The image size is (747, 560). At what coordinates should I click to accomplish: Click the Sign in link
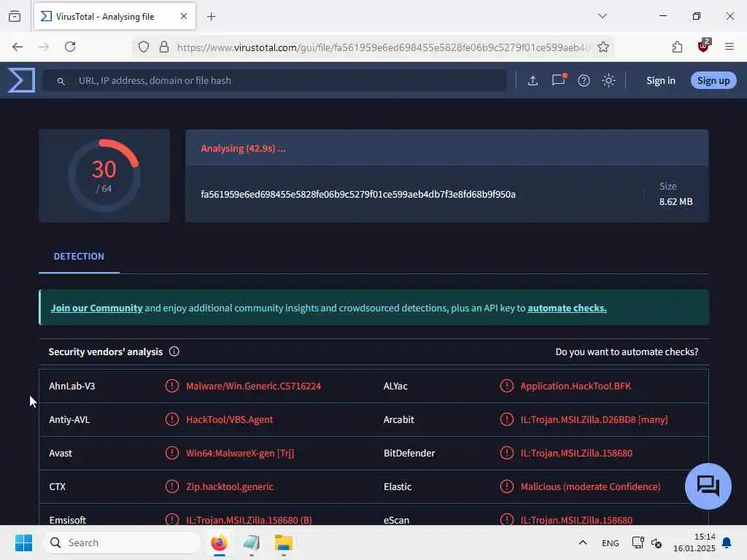pos(661,80)
